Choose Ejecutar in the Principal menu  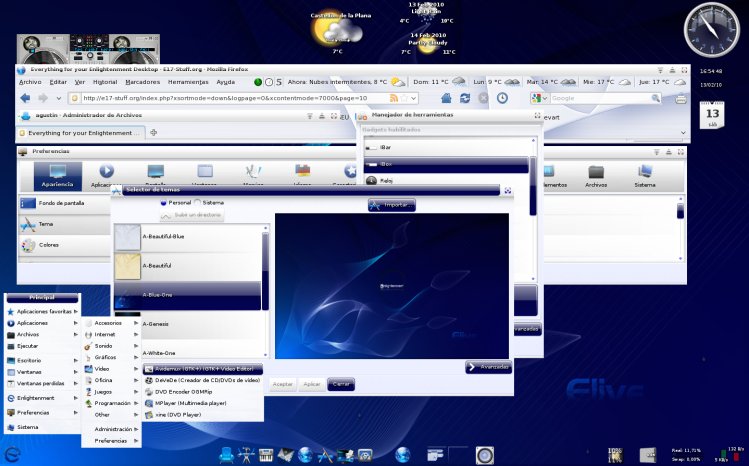click(x=42, y=346)
